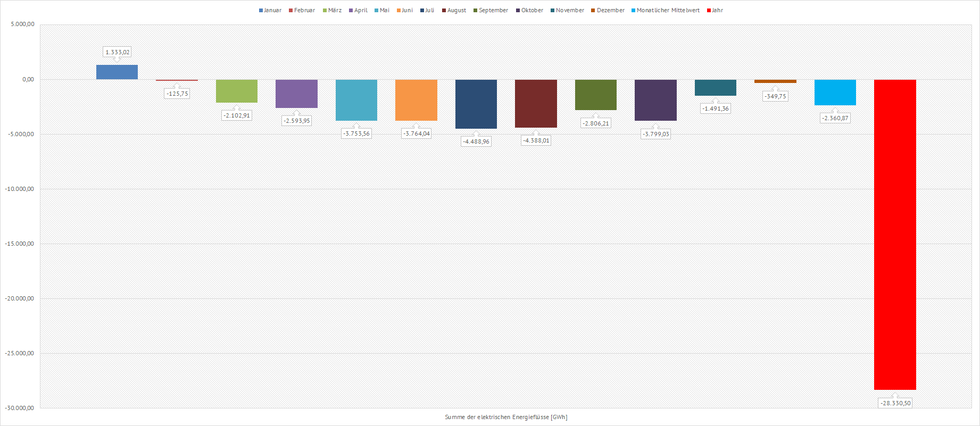Click the data label -4.488,96
980x426 pixels.
point(476,141)
